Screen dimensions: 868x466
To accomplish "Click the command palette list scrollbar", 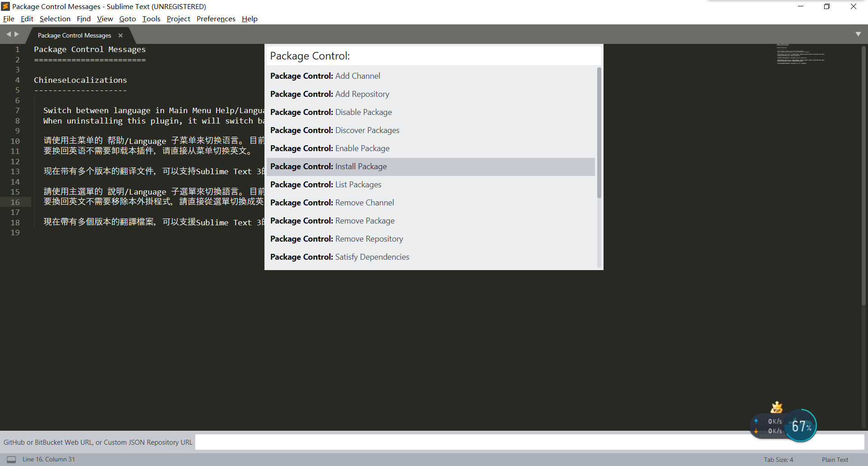I will click(x=599, y=133).
